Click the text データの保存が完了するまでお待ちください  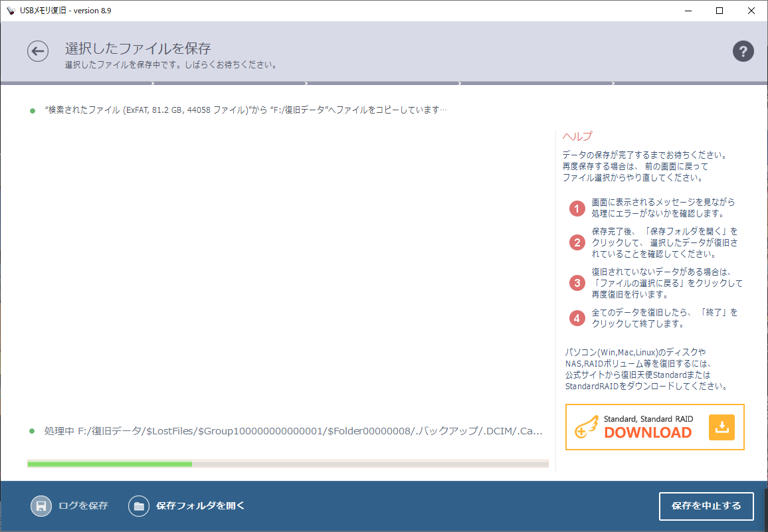tap(646, 155)
